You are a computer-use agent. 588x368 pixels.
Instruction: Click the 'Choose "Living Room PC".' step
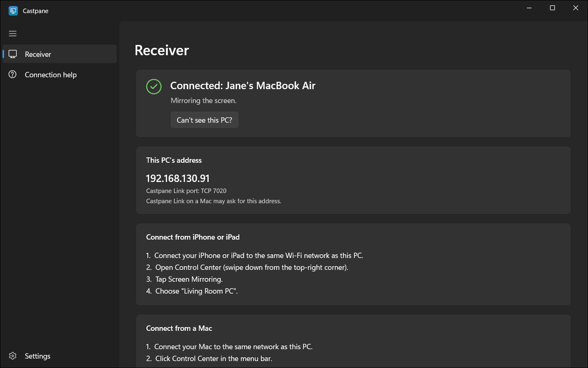pos(192,291)
